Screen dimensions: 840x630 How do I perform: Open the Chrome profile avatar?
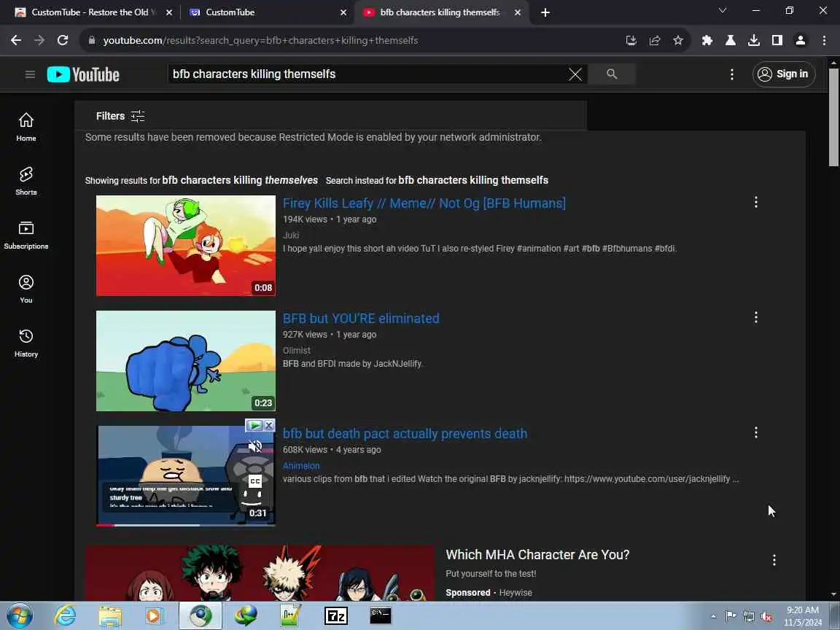coord(801,40)
